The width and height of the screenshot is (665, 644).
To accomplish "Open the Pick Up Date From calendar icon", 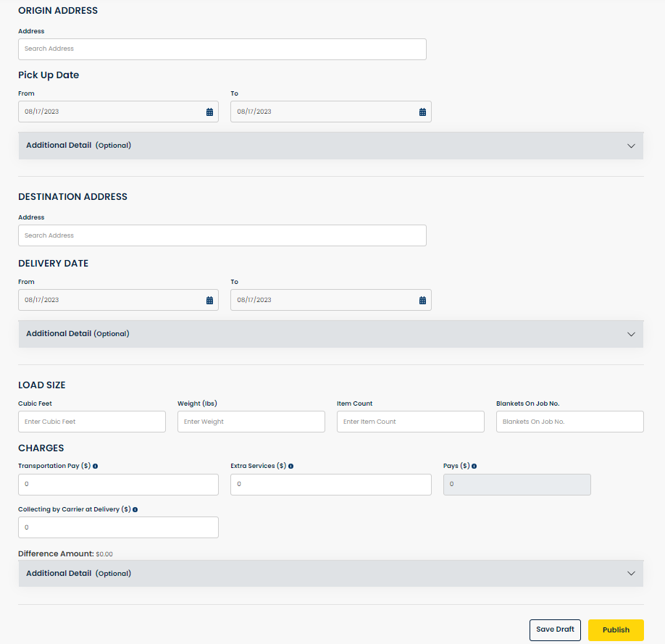I will click(x=210, y=111).
